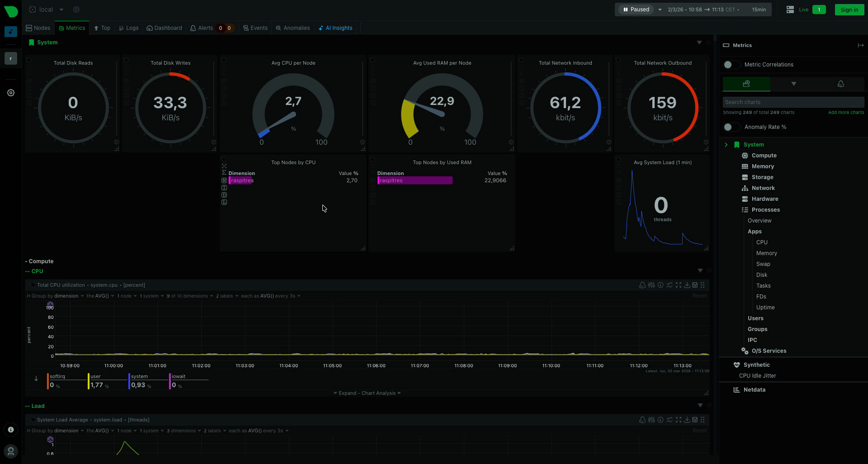Switch to the Anomalies tab
Screen dimensions: 868x464
point(293,28)
